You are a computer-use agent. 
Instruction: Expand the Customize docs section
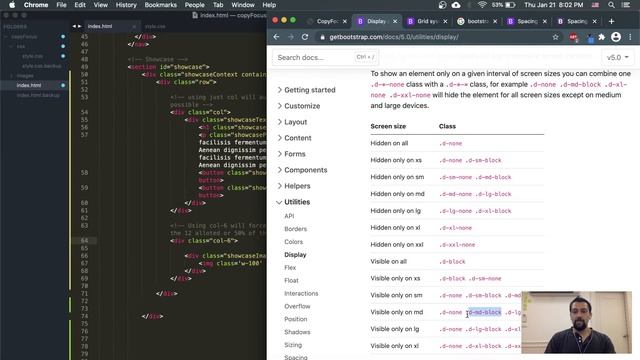click(x=298, y=106)
